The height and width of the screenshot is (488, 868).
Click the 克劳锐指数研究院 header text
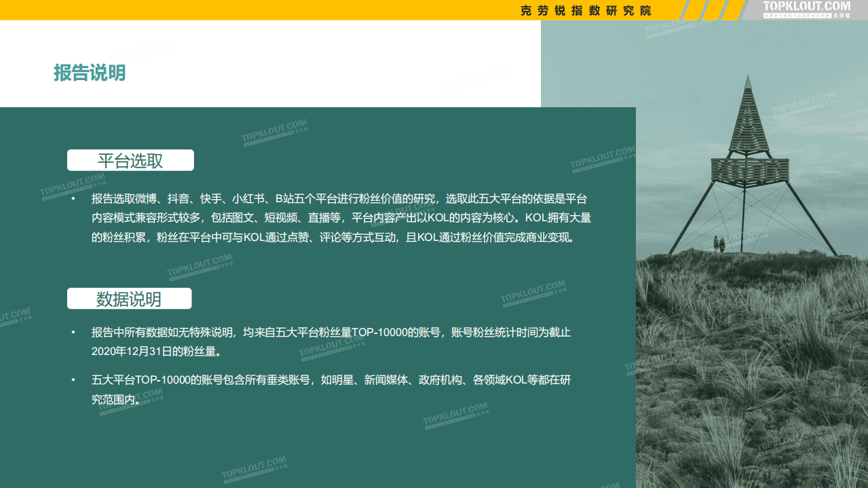pyautogui.click(x=584, y=10)
